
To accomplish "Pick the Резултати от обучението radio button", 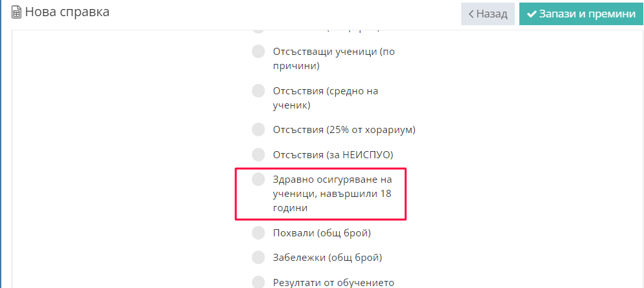I will (258, 282).
